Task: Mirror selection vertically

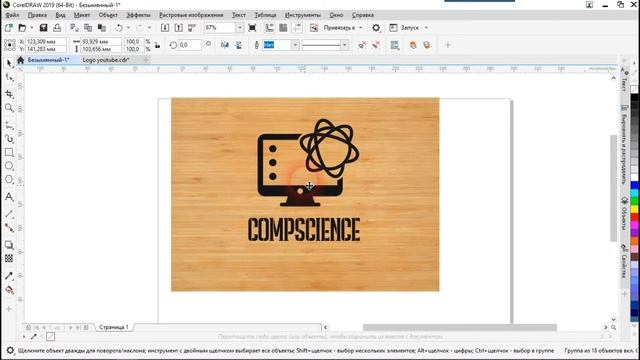Action: point(239,45)
